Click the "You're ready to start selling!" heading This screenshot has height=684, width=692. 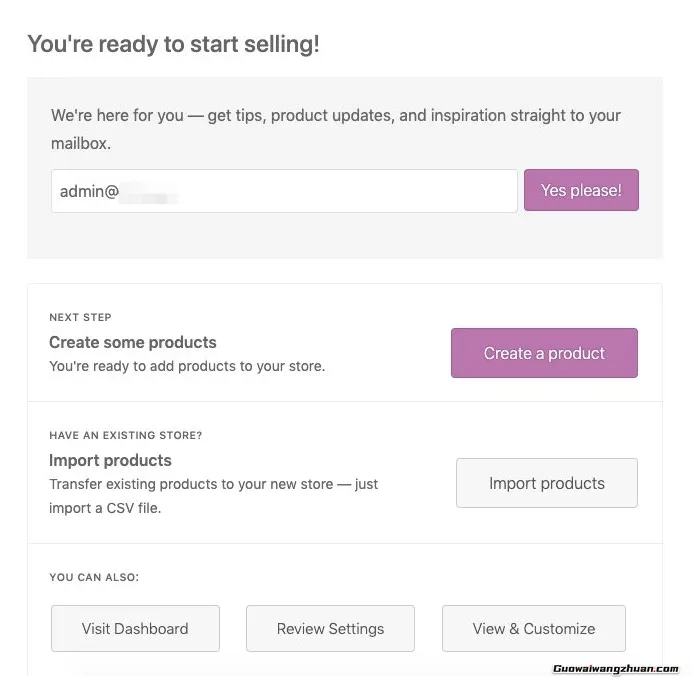pos(173,44)
